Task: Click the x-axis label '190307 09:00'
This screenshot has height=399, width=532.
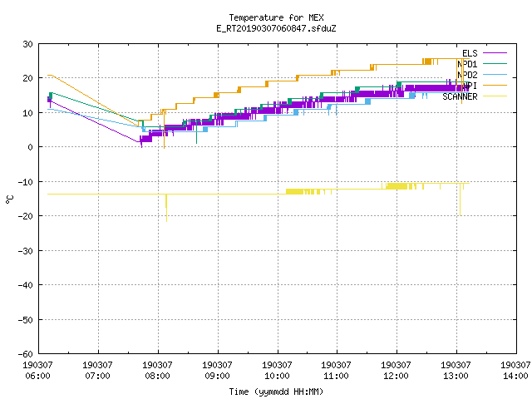Action: coord(217,371)
